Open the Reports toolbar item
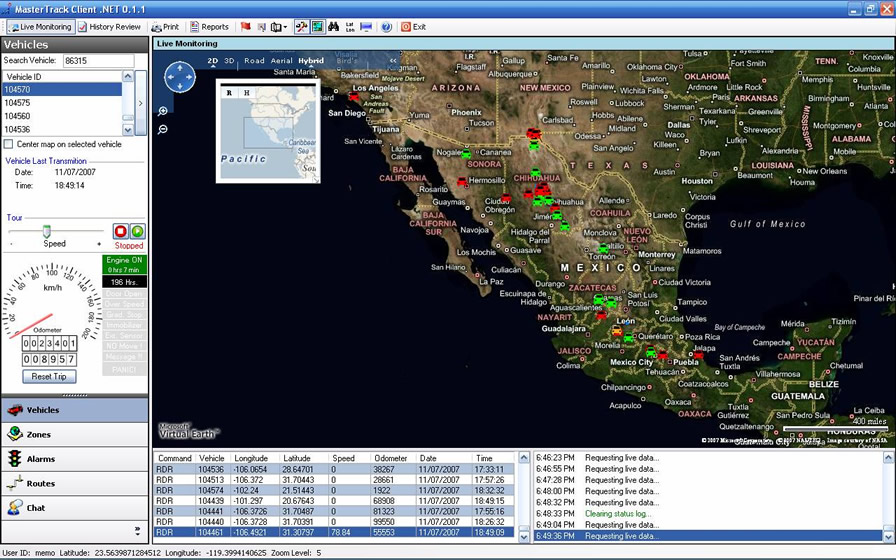896x560 pixels. (209, 27)
